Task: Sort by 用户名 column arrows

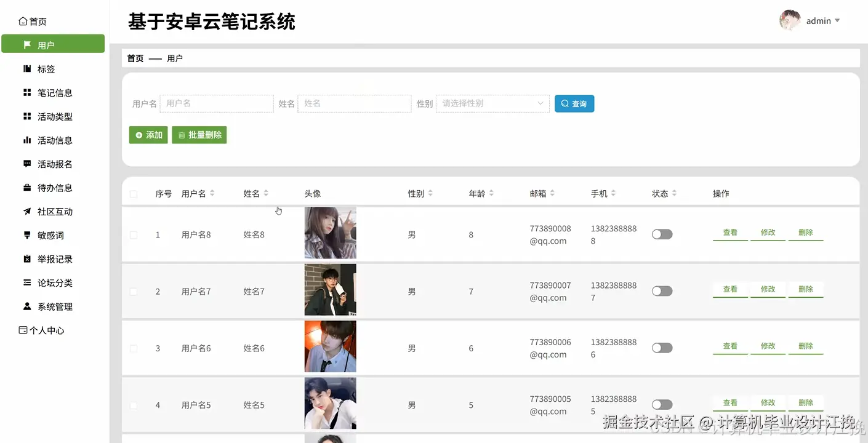Action: (212, 193)
